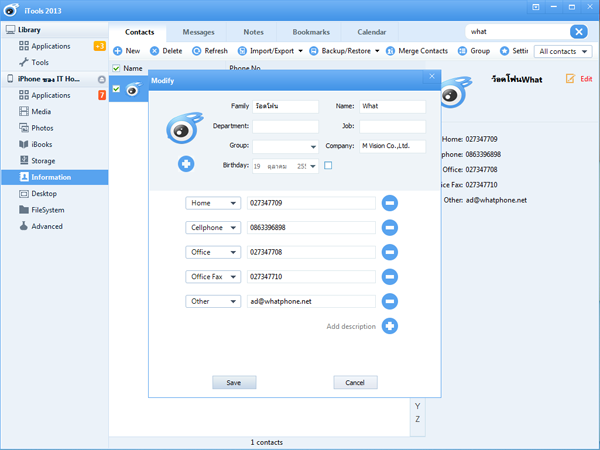Image resolution: width=600 pixels, height=450 pixels.
Task: Click the Save button
Action: tap(234, 382)
